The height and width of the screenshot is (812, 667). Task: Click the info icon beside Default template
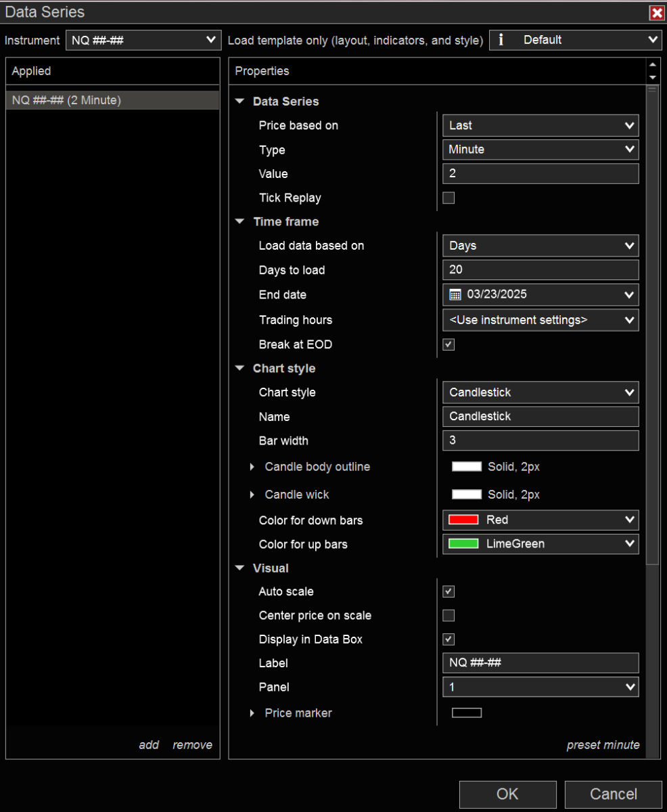tap(501, 40)
